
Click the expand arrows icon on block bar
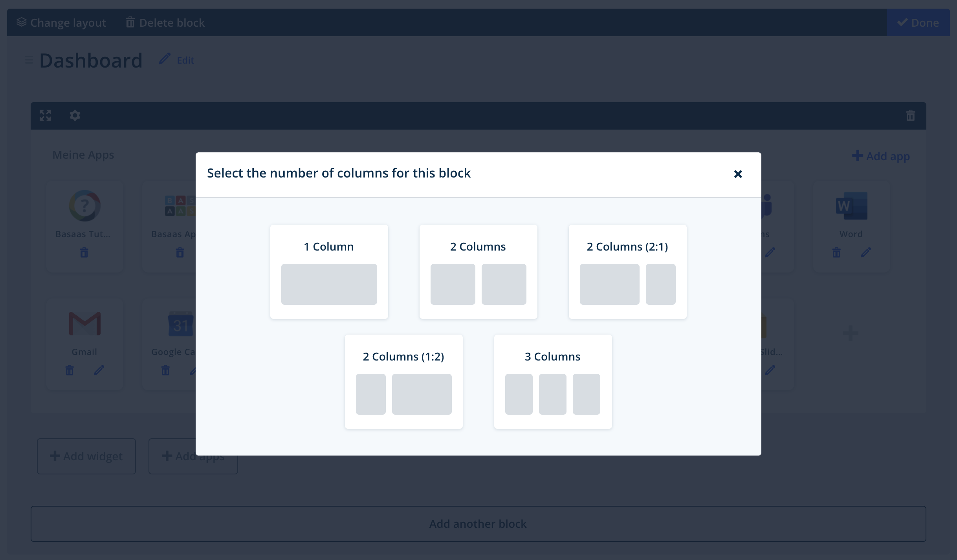tap(45, 115)
